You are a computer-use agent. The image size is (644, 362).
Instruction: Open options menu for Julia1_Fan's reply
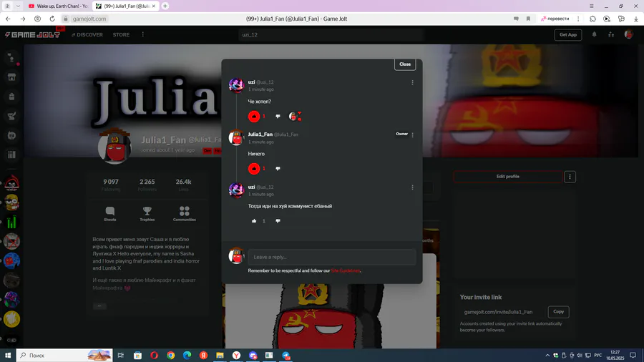coord(412,134)
